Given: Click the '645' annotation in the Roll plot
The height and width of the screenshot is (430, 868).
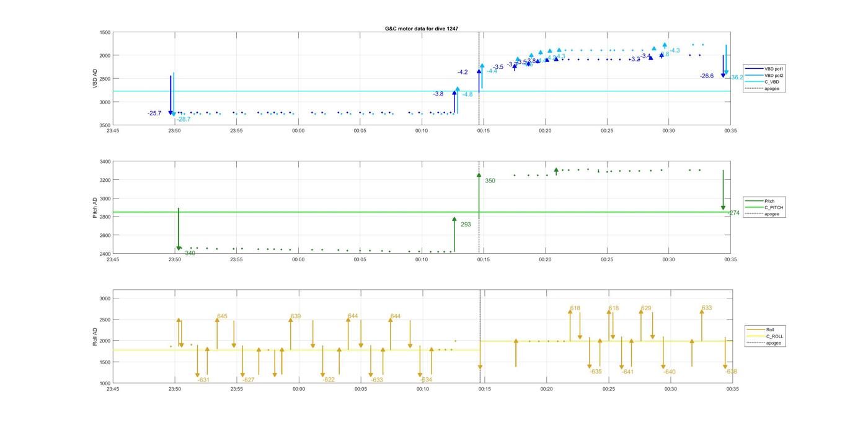Looking at the screenshot, I should tap(222, 316).
